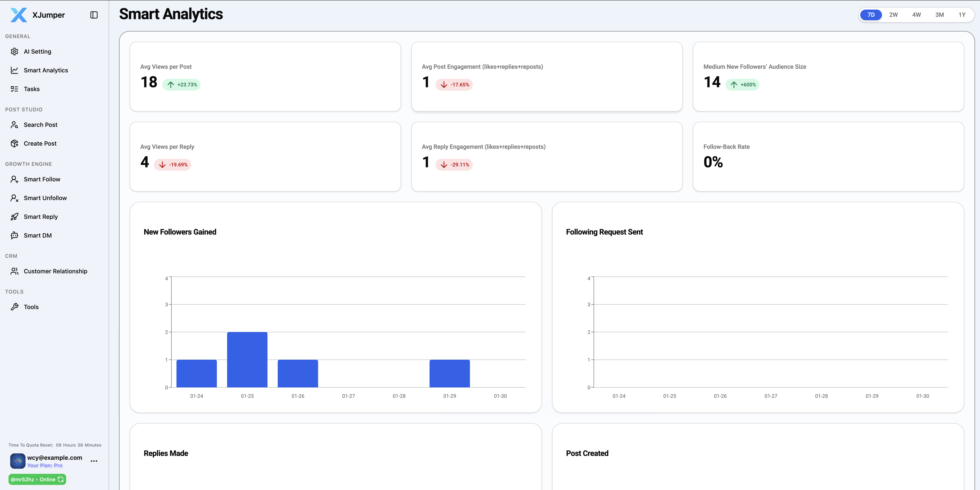Image resolution: width=980 pixels, height=490 pixels.
Task: Click the Create Post box icon
Action: 14,143
